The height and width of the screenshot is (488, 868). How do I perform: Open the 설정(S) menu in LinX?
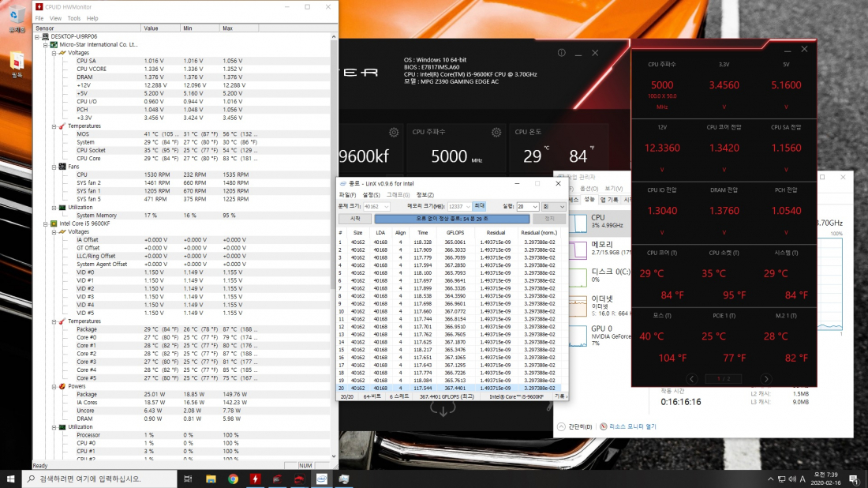371,195
